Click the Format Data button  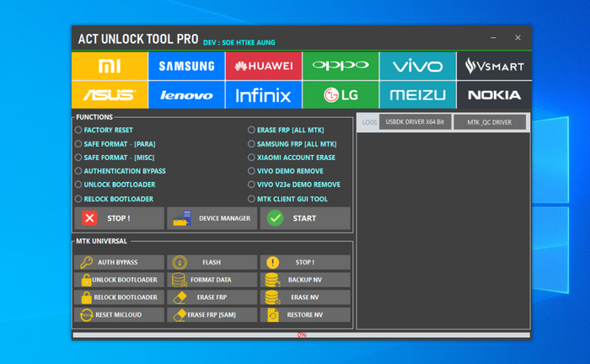212,280
